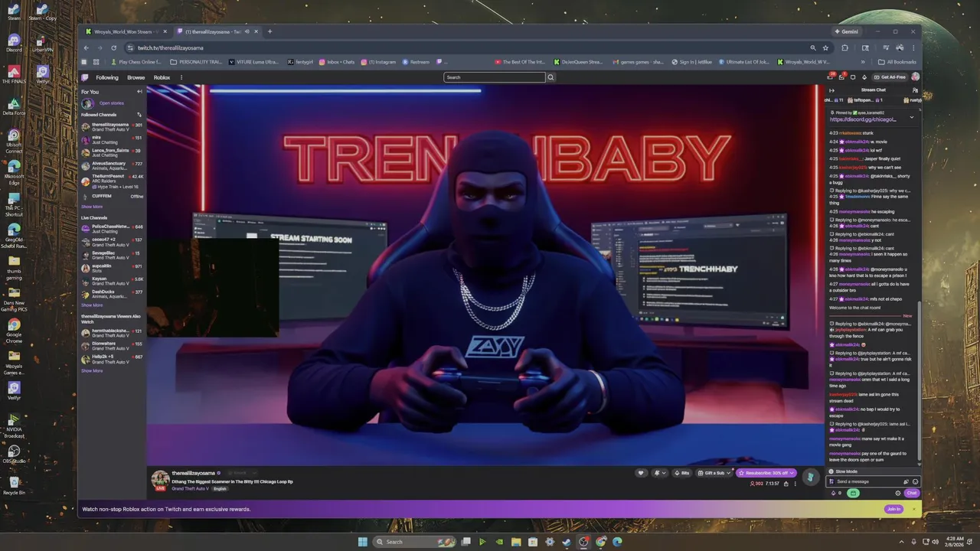Open Twitch inbox mail icon
Screen dimensions: 980x551
pyautogui.click(x=841, y=77)
